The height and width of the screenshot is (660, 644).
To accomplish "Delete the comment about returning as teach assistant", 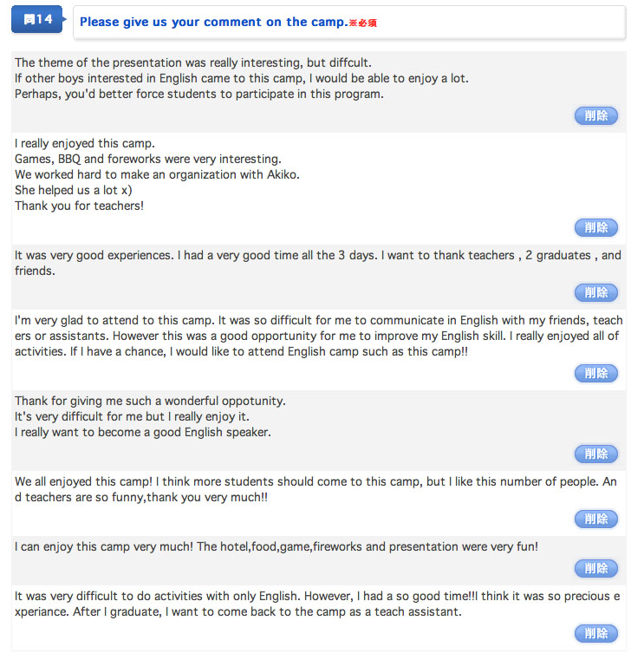I will tap(595, 633).
